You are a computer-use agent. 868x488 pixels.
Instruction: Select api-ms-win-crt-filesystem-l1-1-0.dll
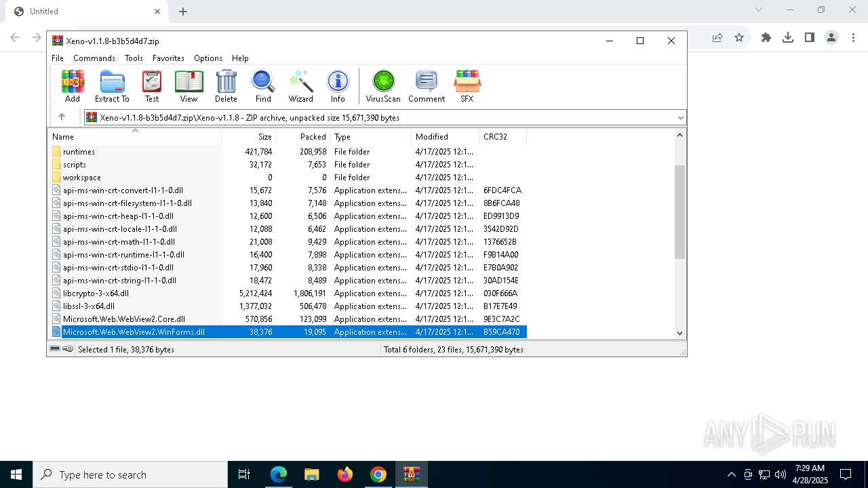(x=127, y=203)
